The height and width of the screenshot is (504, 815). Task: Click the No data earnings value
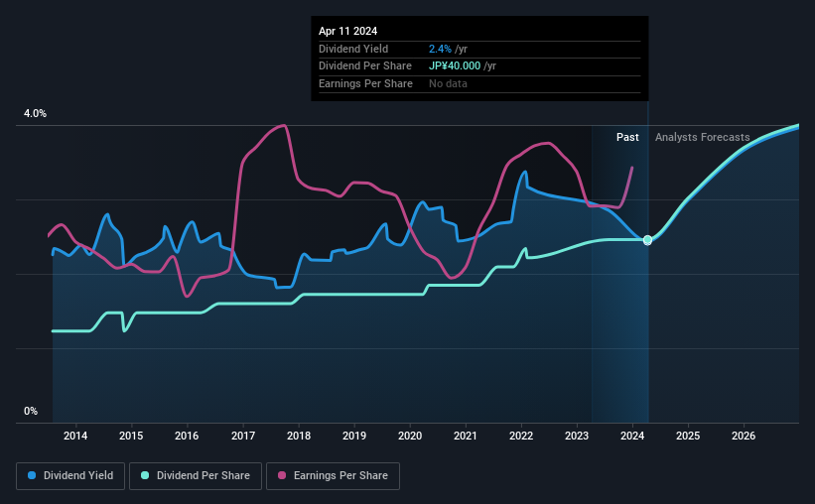[x=448, y=83]
